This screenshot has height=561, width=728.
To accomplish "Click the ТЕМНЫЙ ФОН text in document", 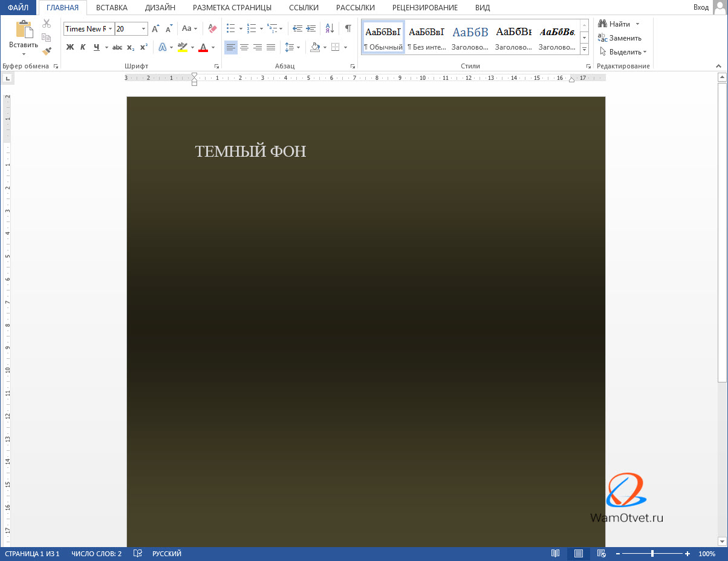I will pos(250,151).
